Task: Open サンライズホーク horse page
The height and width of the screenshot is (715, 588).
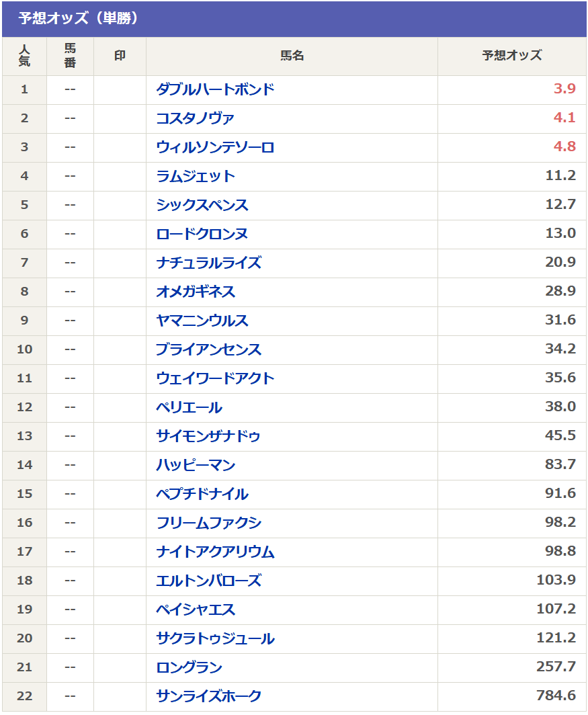Action: point(208,696)
